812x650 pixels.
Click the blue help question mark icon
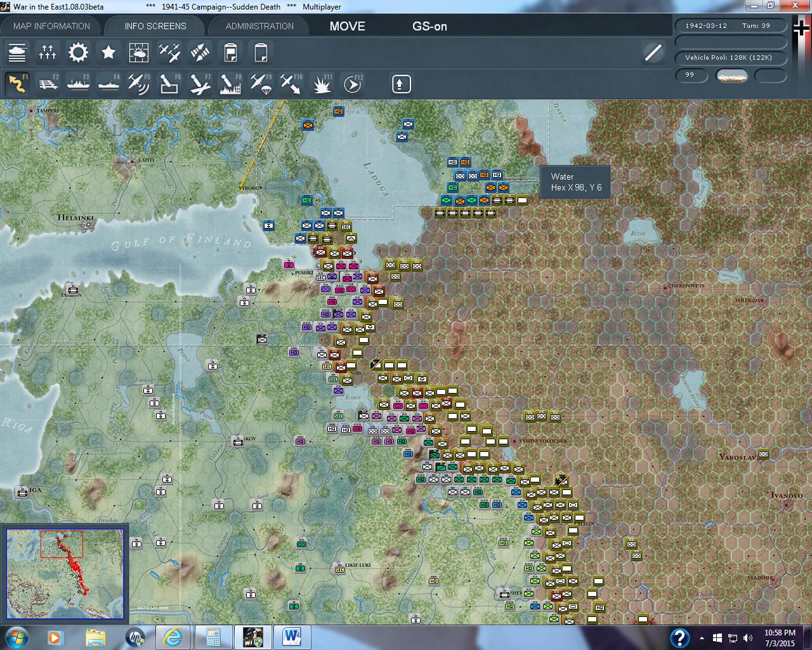point(679,637)
